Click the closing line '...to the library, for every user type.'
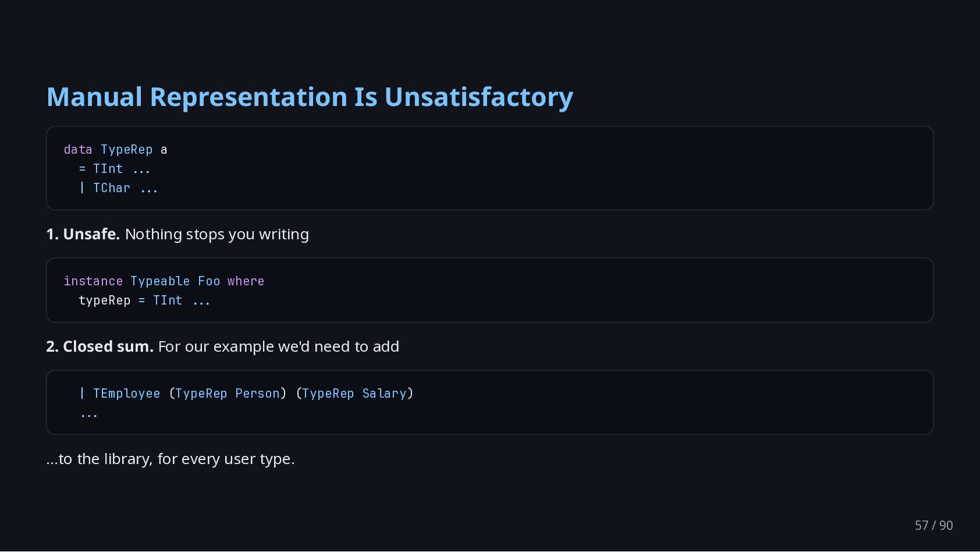980x552 pixels. (171, 459)
